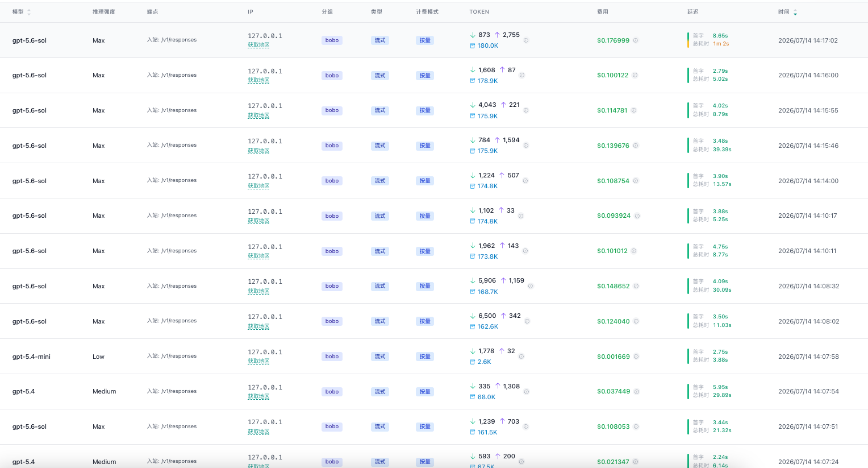
Task: Click the timestamp 2026/07/14 14:10:17
Action: click(808, 216)
